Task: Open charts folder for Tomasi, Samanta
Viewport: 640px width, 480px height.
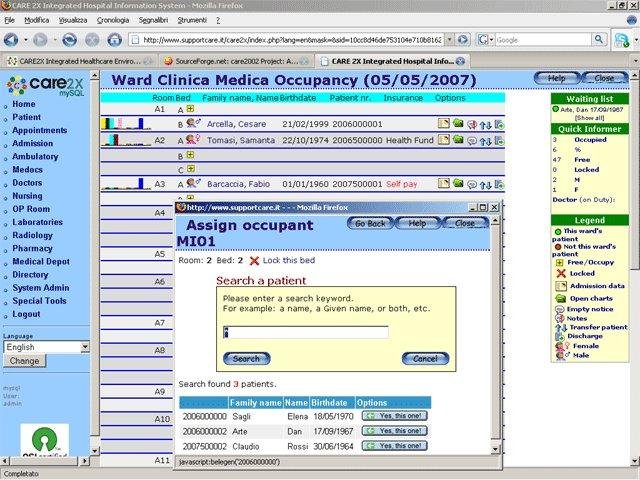Action: (458, 140)
